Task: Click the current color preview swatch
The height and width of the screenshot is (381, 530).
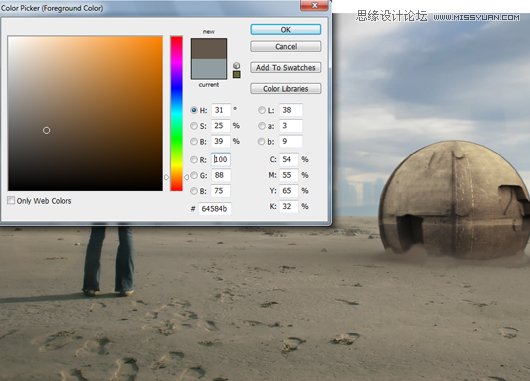Action: coord(209,69)
